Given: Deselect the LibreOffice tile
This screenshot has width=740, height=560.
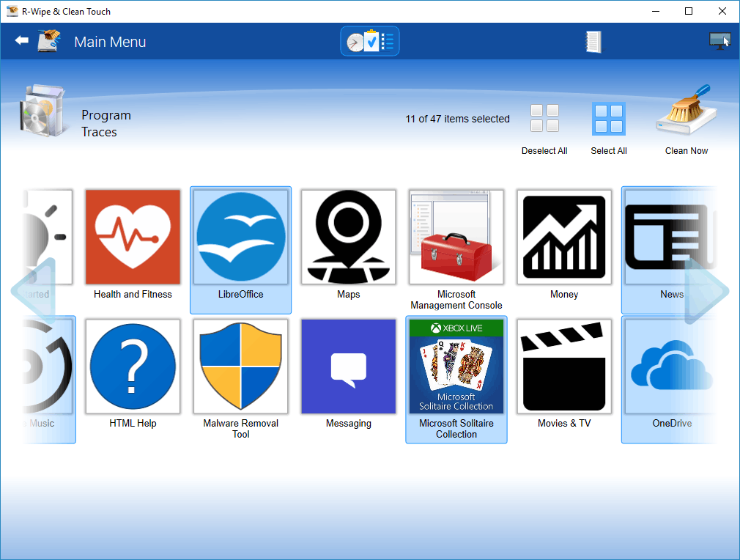Looking at the screenshot, I should pyautogui.click(x=241, y=250).
